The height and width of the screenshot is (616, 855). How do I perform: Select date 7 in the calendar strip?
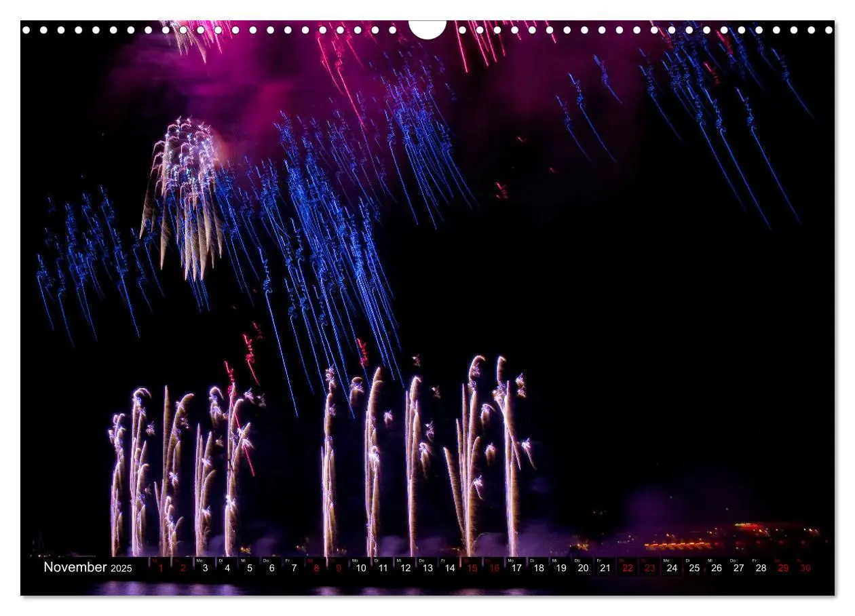coord(294,568)
